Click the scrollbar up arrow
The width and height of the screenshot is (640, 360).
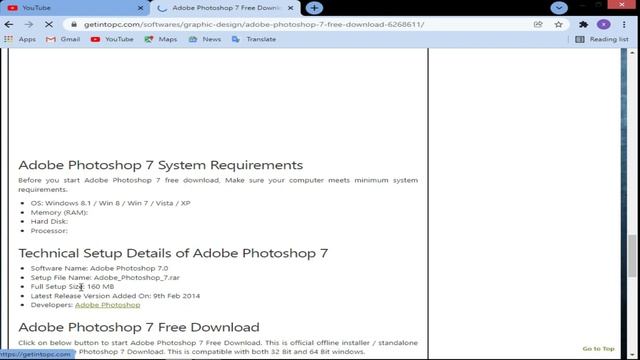click(632, 53)
